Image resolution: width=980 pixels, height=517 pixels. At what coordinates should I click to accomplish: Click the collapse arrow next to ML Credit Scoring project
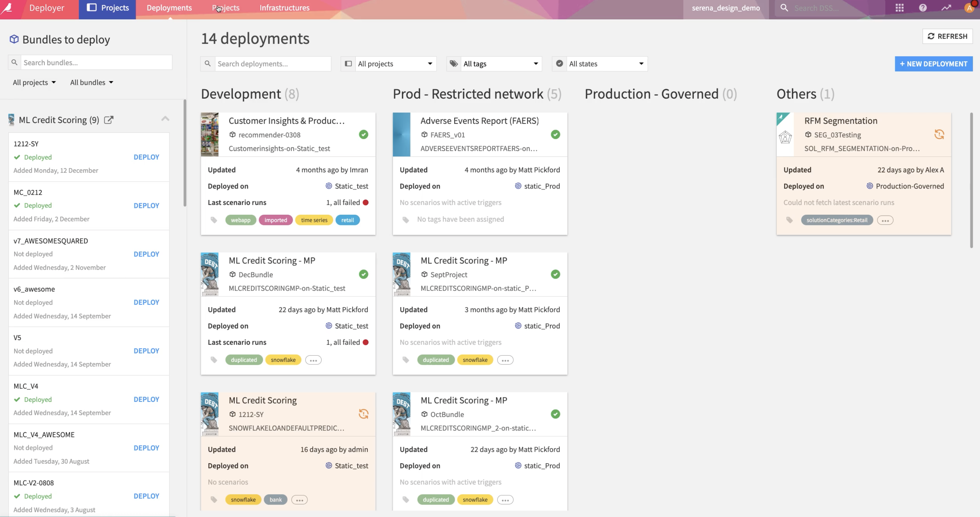166,119
